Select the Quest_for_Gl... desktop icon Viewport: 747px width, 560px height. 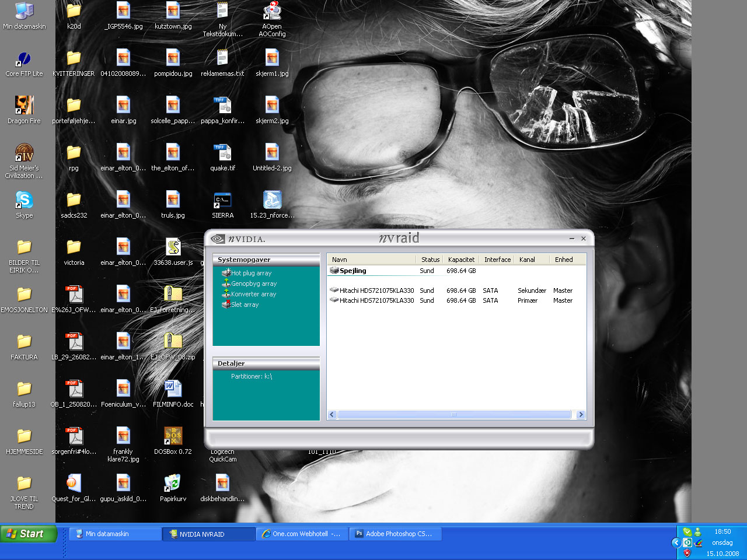click(74, 489)
